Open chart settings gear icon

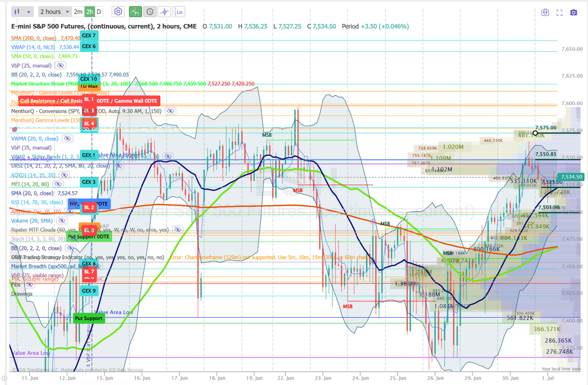tap(118, 12)
